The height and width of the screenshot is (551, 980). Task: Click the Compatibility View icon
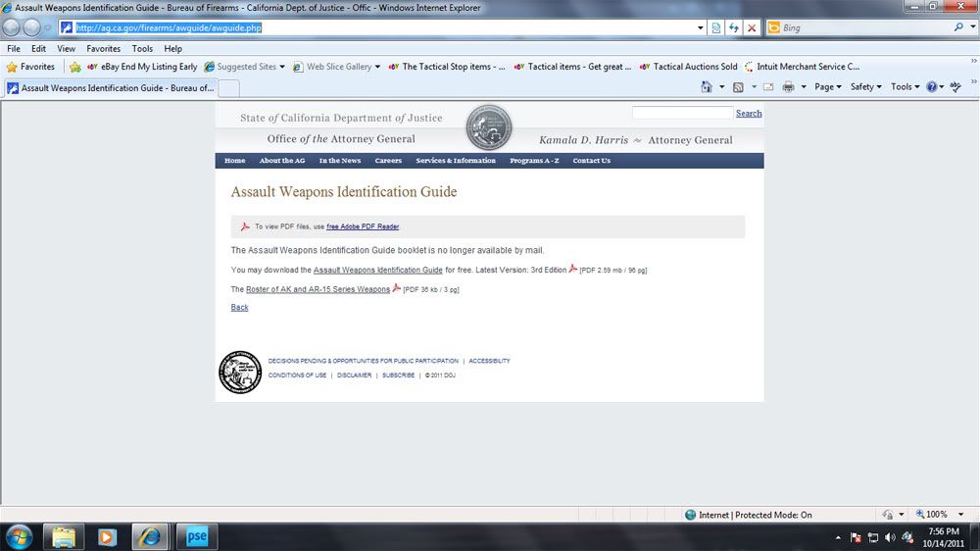(716, 27)
